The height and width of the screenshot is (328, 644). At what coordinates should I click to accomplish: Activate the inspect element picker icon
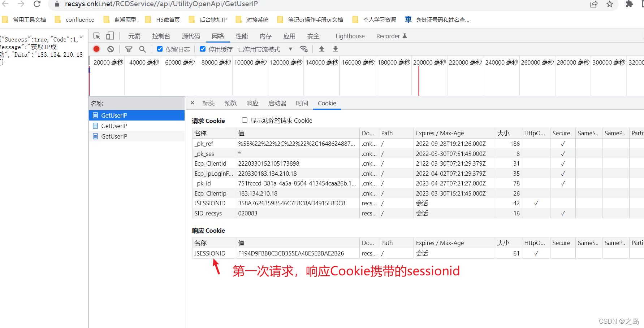tap(96, 36)
